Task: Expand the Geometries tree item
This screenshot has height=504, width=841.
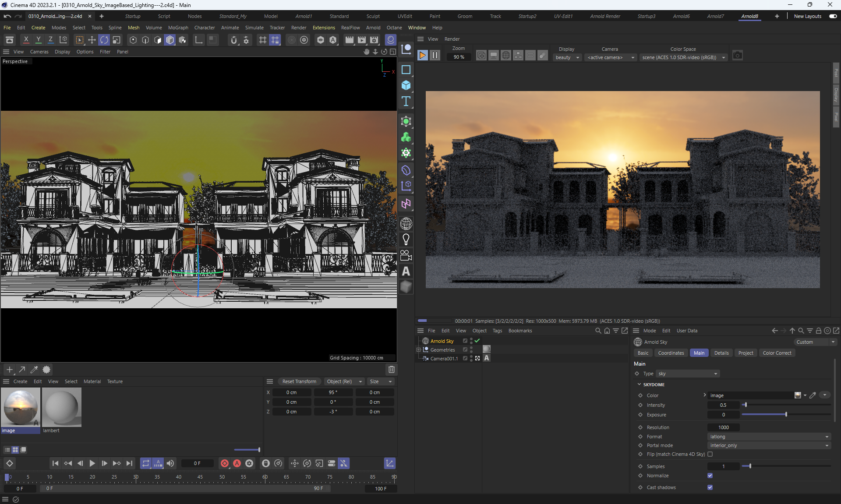Action: tap(418, 350)
